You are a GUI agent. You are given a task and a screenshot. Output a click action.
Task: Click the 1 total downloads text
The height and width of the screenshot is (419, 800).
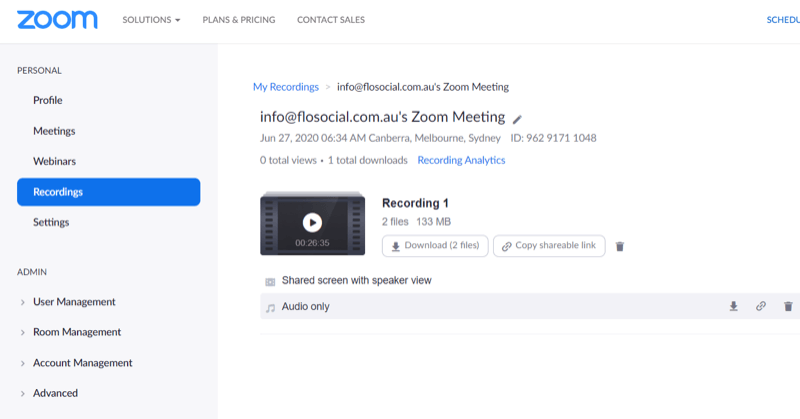(x=367, y=160)
